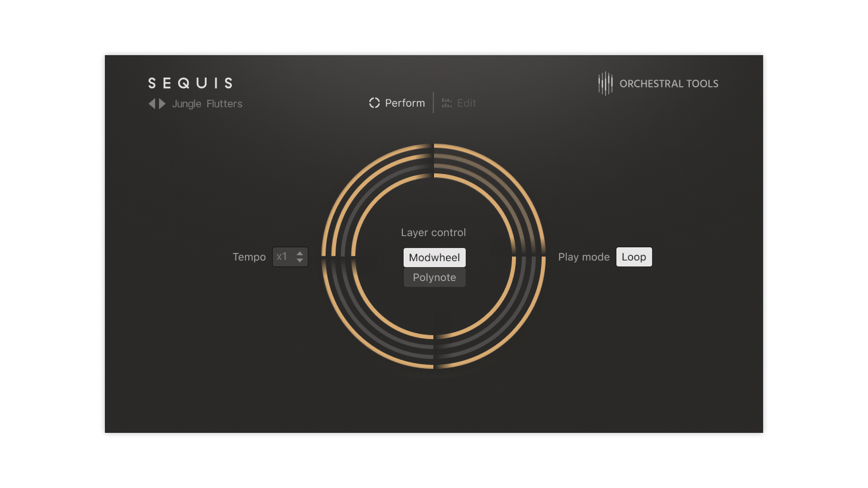Decrease tempo multiplier with the down arrow
The image size is (868, 488).
[x=300, y=261]
